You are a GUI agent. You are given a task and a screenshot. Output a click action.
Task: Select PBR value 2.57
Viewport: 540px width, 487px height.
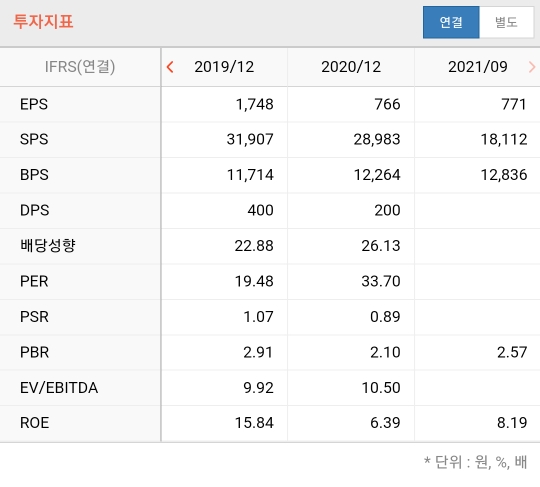[x=512, y=353]
